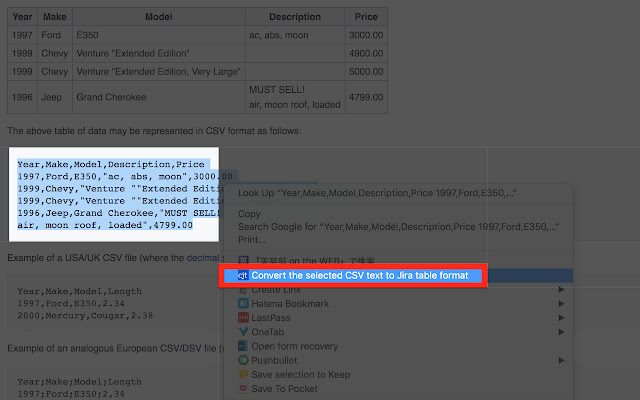Image resolution: width=640 pixels, height=400 pixels.
Task: Click 'Extended Edition, Very Large' model cell
Action: point(159,71)
